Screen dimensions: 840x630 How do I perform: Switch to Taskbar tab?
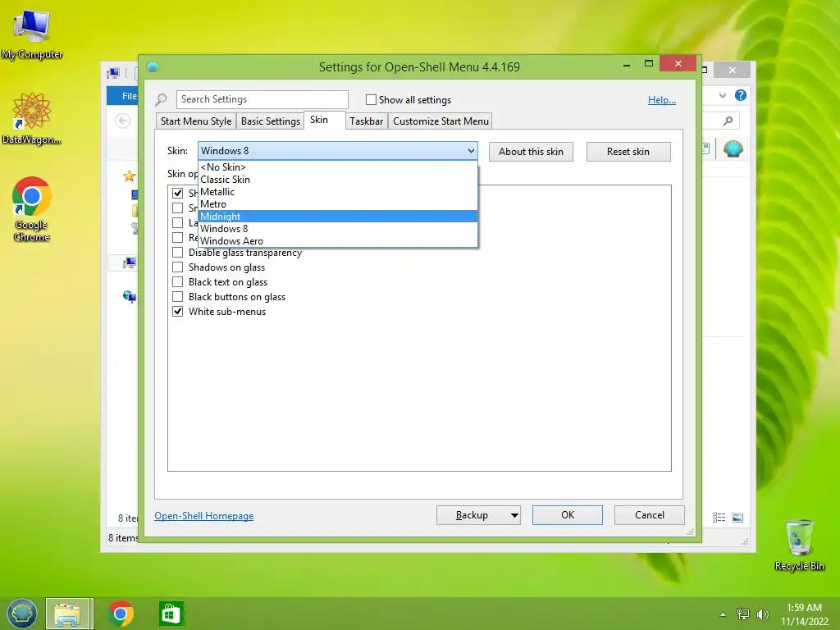pyautogui.click(x=367, y=121)
